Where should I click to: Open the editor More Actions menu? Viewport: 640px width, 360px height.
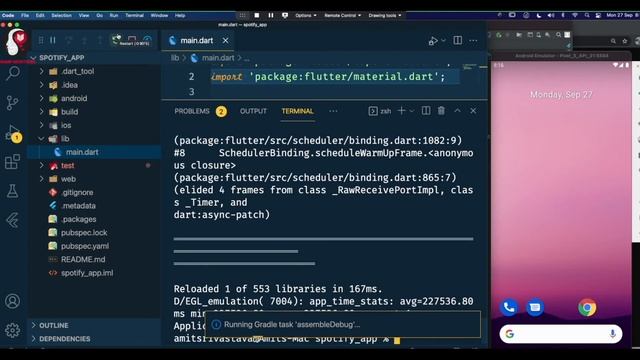click(473, 41)
